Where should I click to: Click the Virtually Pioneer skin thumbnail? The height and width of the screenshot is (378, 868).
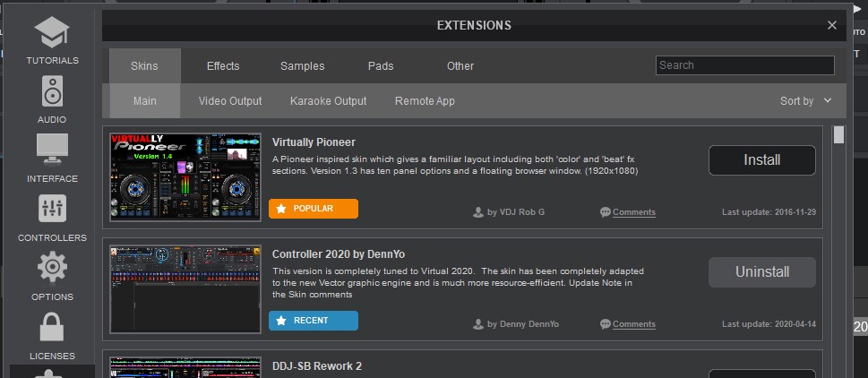pos(185,177)
